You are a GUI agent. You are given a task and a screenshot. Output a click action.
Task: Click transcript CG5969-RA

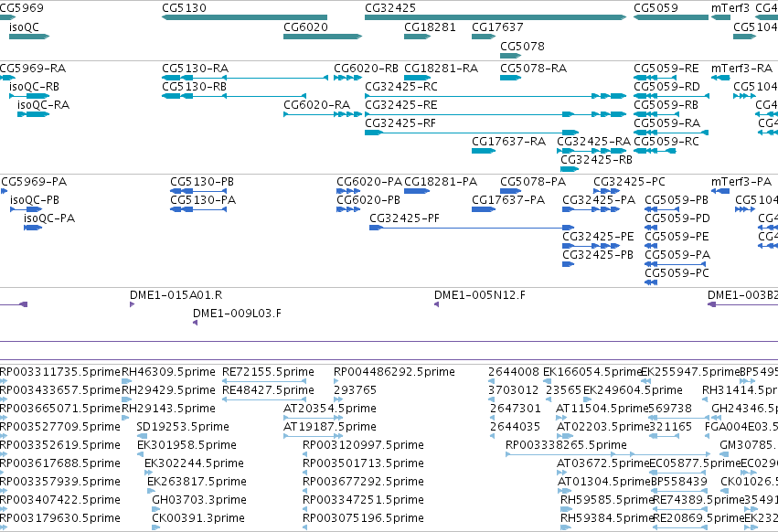point(33,69)
